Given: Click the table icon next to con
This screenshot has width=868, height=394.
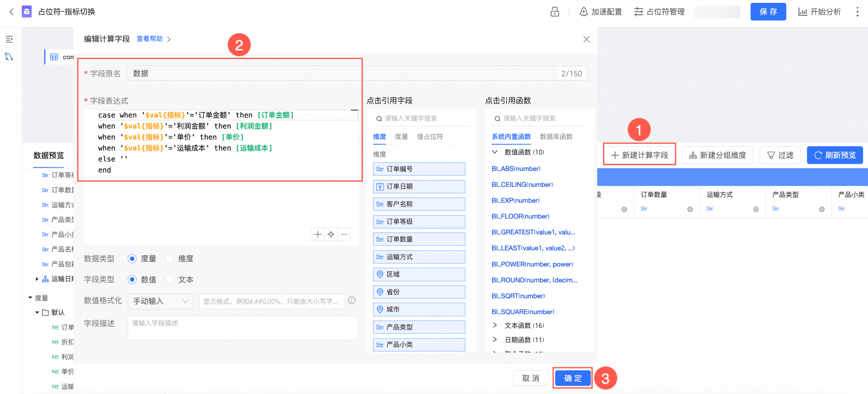Looking at the screenshot, I should [x=54, y=57].
